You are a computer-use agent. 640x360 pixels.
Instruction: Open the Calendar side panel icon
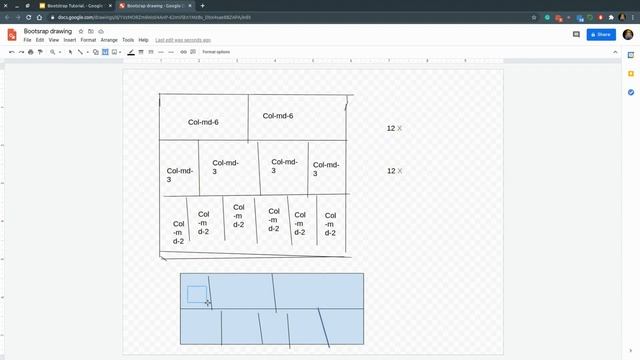point(631,55)
